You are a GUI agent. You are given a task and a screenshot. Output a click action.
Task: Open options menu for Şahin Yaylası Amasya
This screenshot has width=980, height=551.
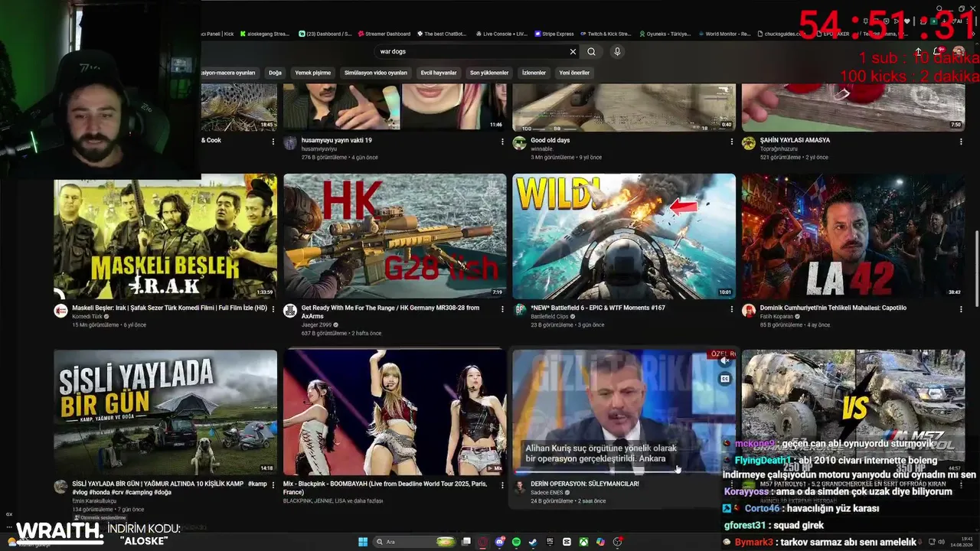[x=961, y=142]
